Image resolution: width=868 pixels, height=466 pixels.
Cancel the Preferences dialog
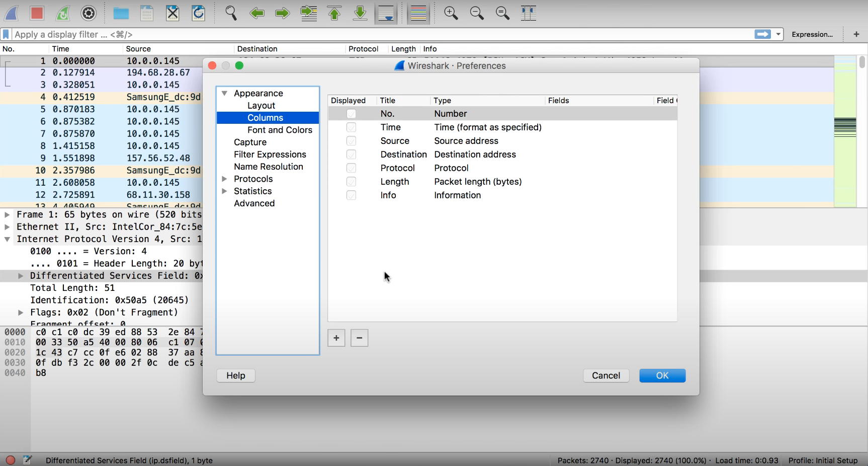coord(606,375)
